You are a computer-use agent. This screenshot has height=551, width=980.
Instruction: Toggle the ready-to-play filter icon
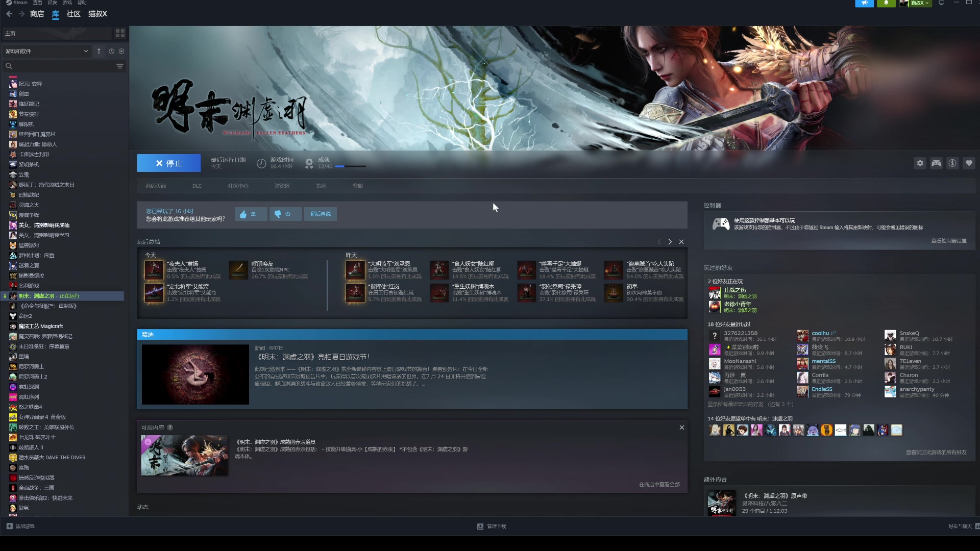click(x=121, y=51)
